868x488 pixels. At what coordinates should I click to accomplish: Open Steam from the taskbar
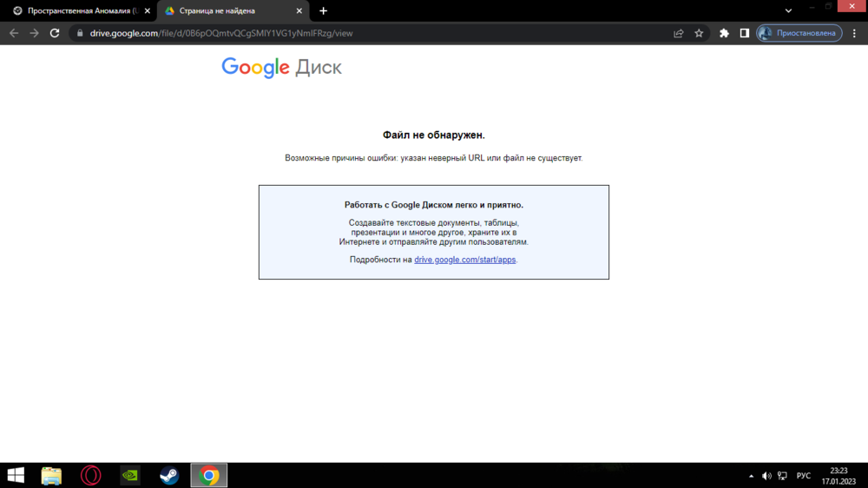click(169, 475)
